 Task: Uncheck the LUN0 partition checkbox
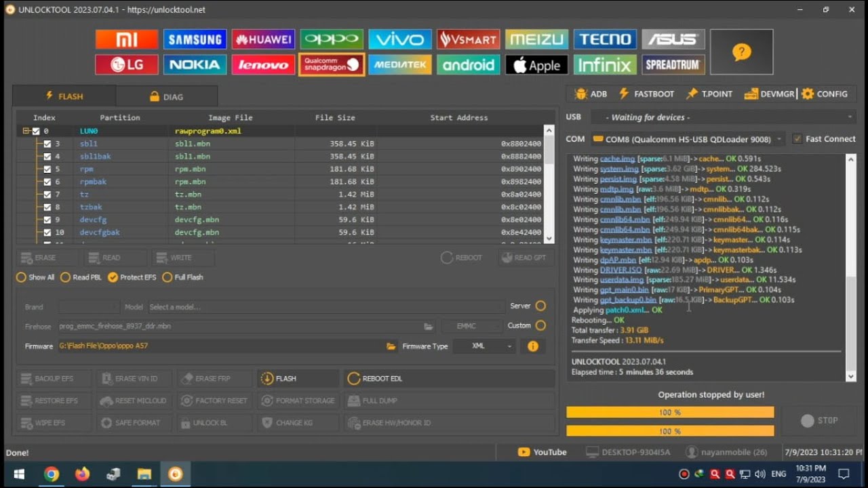(36, 131)
